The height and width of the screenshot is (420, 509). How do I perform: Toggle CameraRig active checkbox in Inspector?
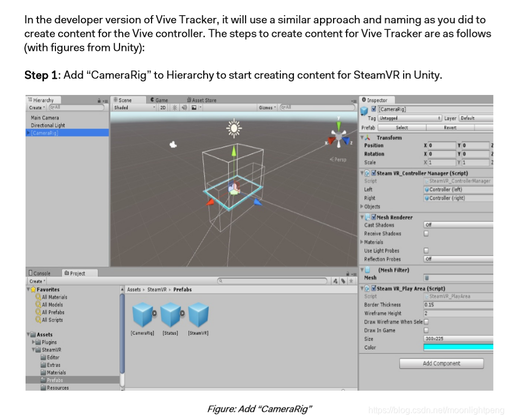pyautogui.click(x=374, y=109)
